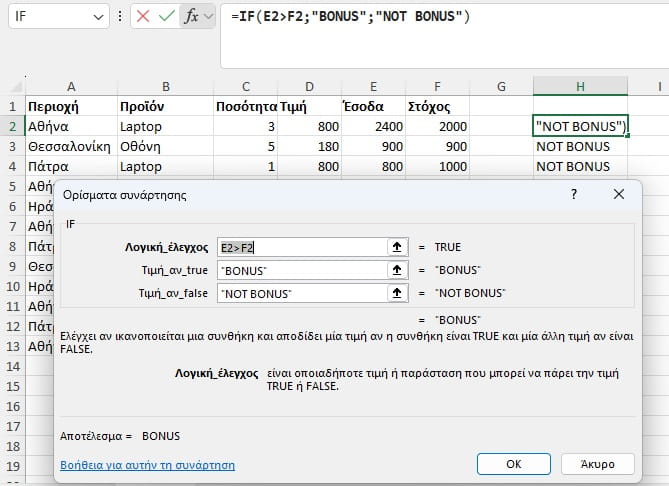Viewport: 669px width, 486px height.
Task: Select the Laptop cell in row 4
Action: (166, 166)
